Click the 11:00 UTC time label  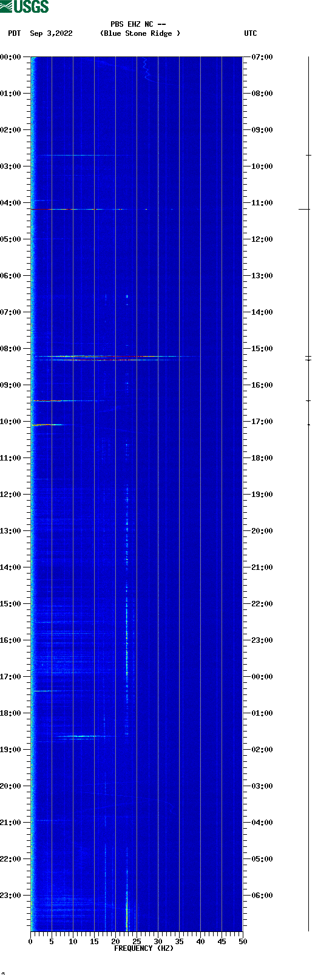point(262,203)
